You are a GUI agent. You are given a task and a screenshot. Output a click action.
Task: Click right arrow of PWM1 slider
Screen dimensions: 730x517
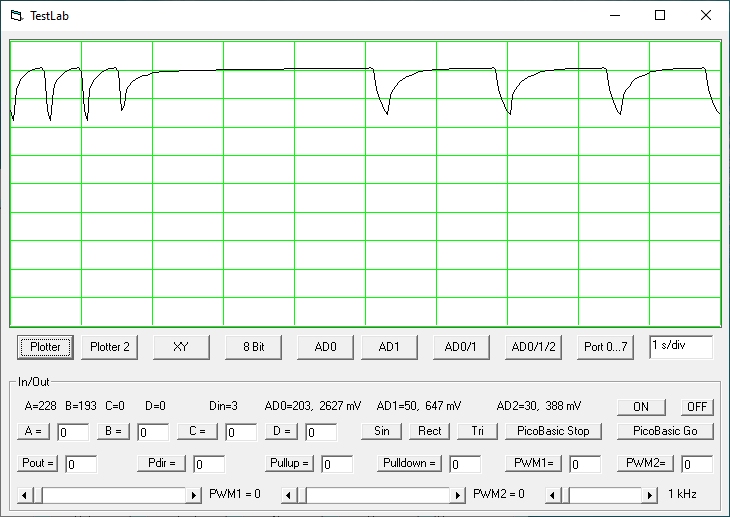(195, 495)
